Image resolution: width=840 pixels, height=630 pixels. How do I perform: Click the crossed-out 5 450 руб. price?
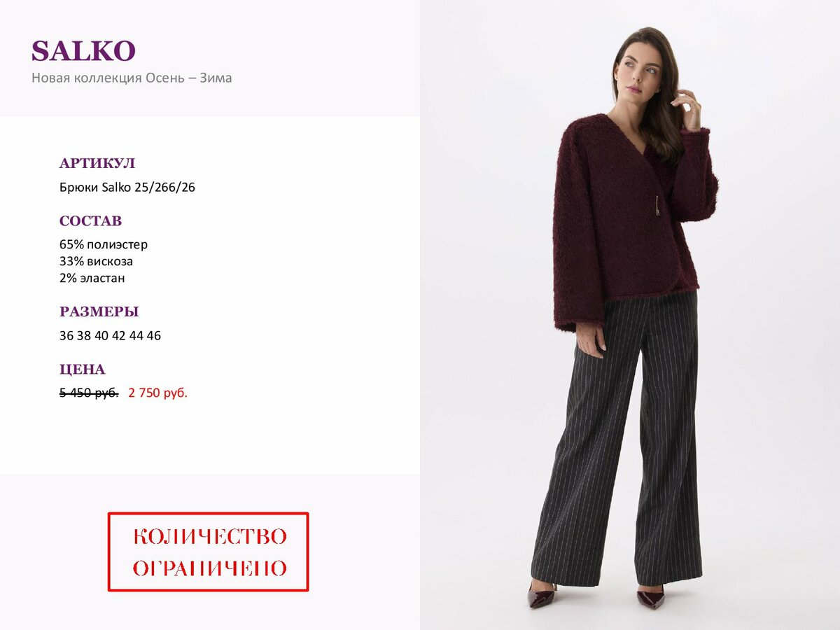coord(89,393)
